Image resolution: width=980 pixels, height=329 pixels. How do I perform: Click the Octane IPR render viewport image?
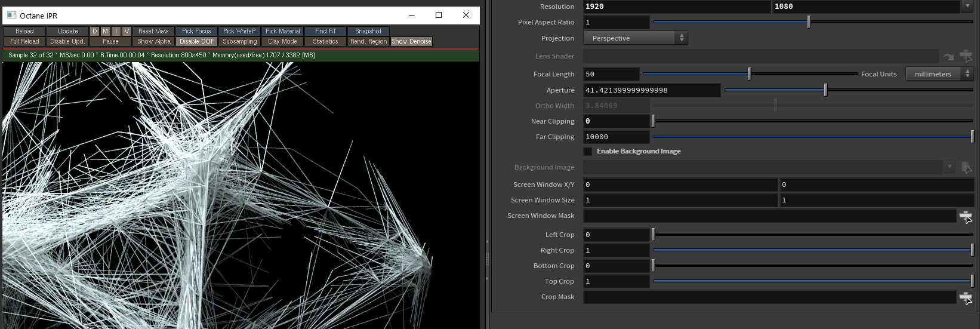click(x=241, y=195)
